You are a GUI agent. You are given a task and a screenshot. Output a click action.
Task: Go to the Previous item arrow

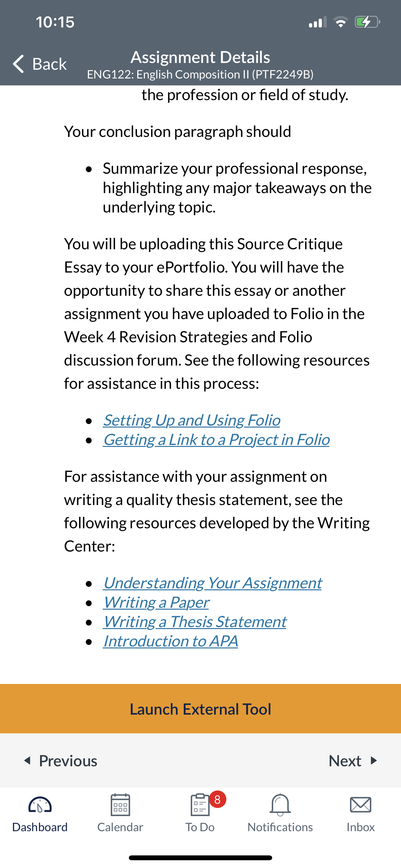(28, 760)
